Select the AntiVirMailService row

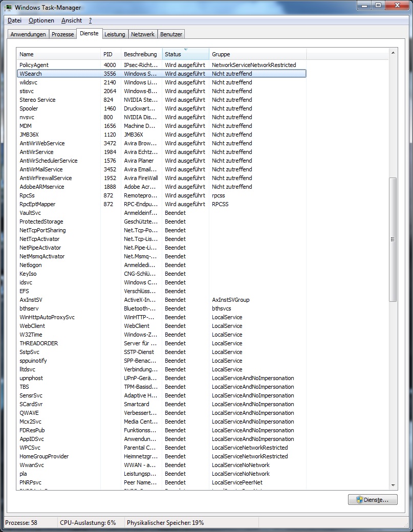click(x=162, y=169)
